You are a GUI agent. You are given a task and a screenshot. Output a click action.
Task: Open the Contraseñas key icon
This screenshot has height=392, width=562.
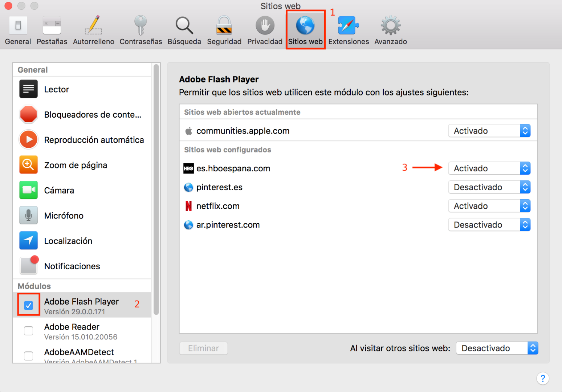(x=140, y=26)
